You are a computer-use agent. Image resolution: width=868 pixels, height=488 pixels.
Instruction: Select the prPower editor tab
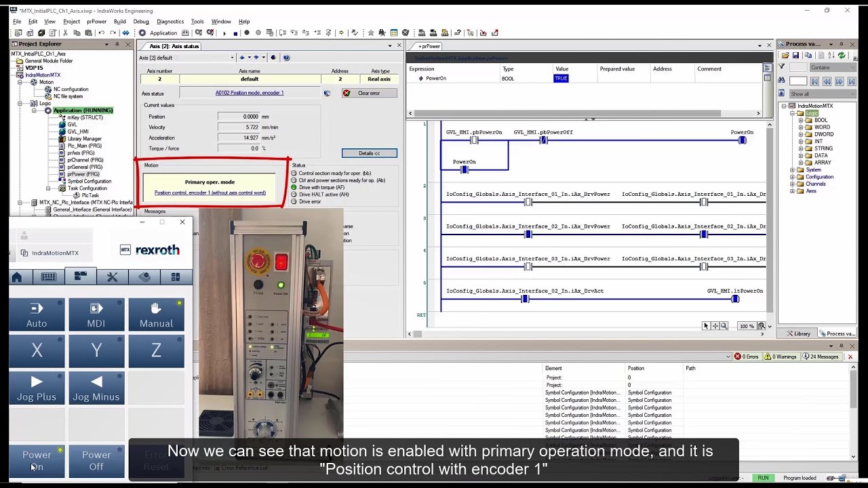[429, 46]
